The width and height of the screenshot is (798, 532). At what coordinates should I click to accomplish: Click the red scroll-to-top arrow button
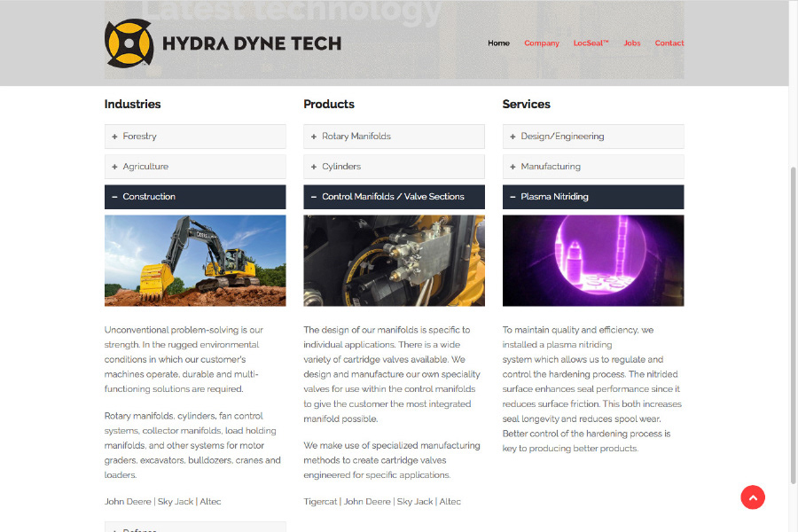point(753,497)
